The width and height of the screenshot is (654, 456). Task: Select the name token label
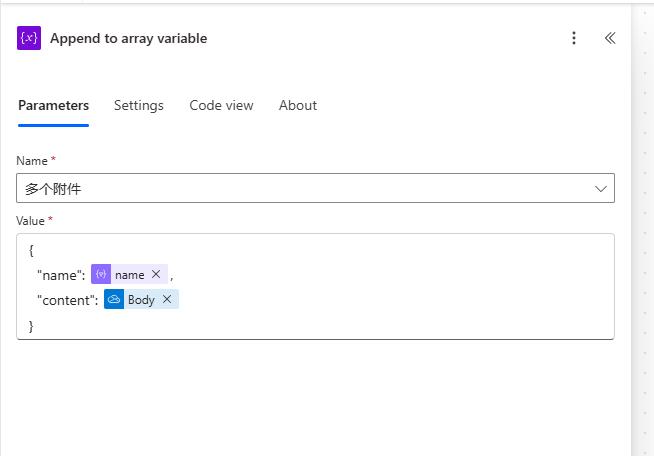(x=130, y=275)
